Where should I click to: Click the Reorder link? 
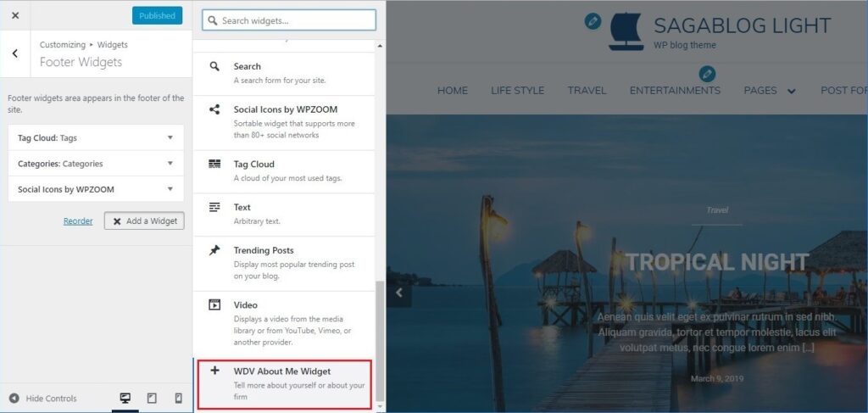click(x=78, y=220)
